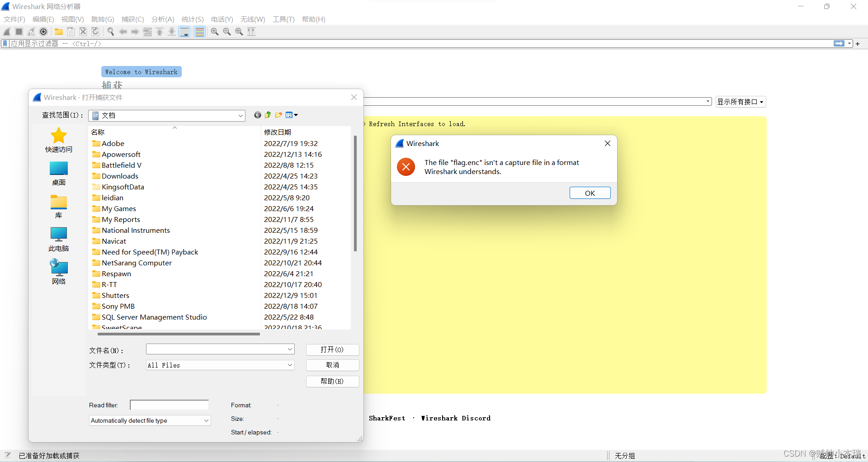Select 此电脑 in the sidebar
The width and height of the screenshot is (868, 462).
(59, 240)
